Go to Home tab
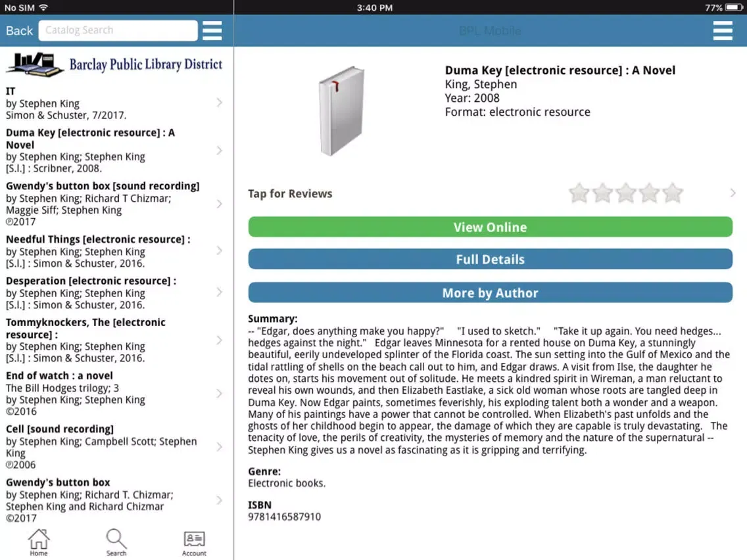The image size is (747, 560). (39, 542)
